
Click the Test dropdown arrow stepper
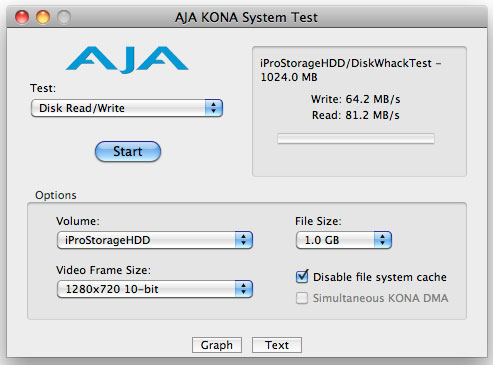(214, 108)
